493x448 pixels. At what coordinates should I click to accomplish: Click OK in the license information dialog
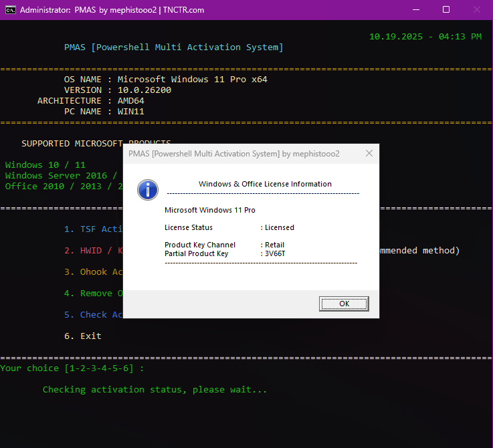coord(344,304)
